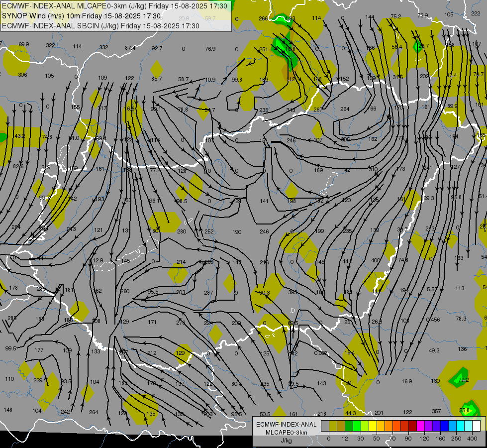Click the map value 148

coord(8,410)
